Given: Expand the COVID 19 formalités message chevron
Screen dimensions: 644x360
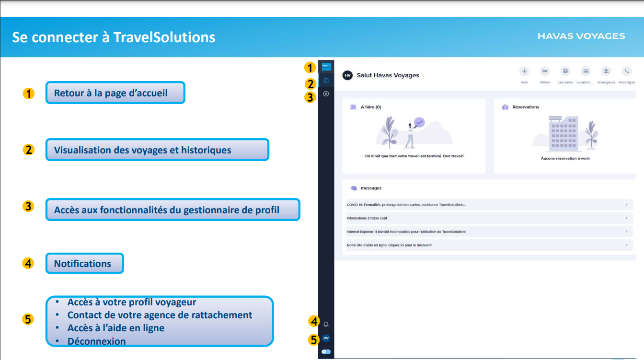Looking at the screenshot, I should [x=626, y=205].
